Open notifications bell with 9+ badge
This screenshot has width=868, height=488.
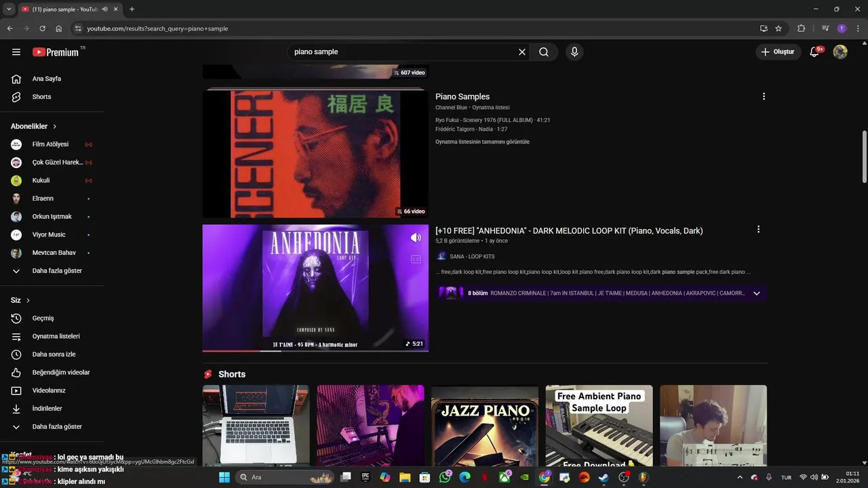[x=815, y=52]
